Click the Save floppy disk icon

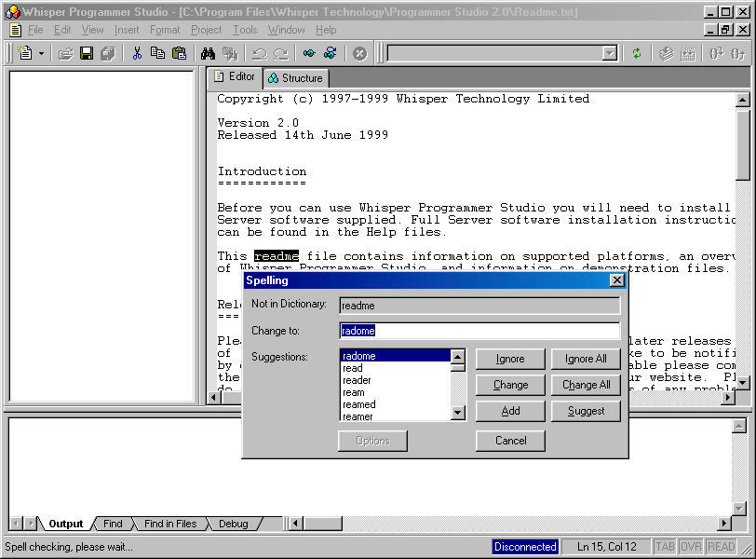(x=87, y=53)
